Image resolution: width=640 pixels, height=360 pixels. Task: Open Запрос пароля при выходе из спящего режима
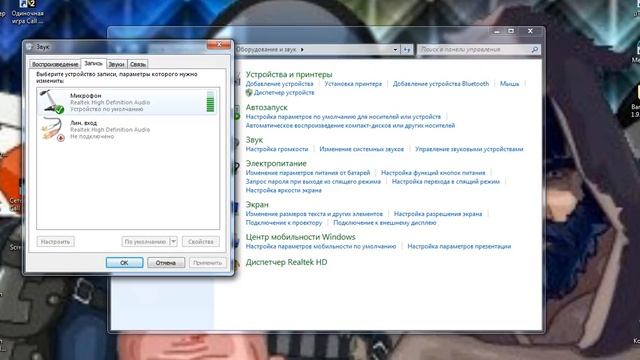[313, 182]
